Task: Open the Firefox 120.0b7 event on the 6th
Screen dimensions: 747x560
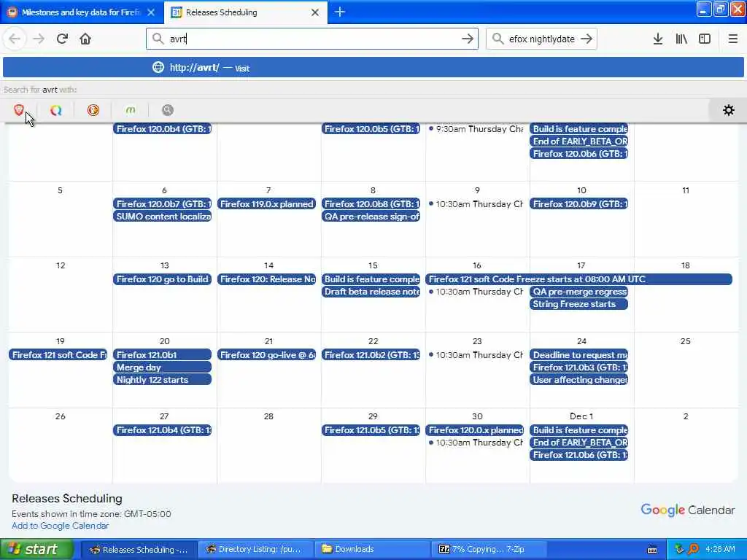Action: point(163,204)
